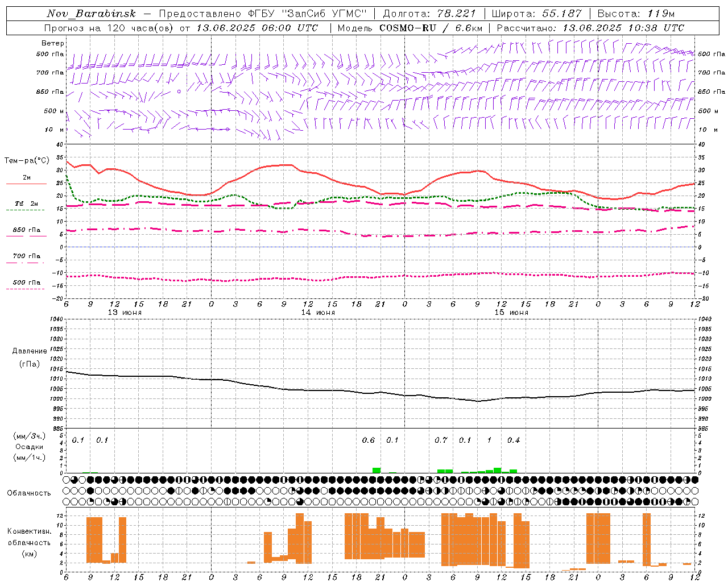Viewport: 728px width, 582px height.
Task: Click the 10 м wind level label on left axis
Action: click(54, 130)
